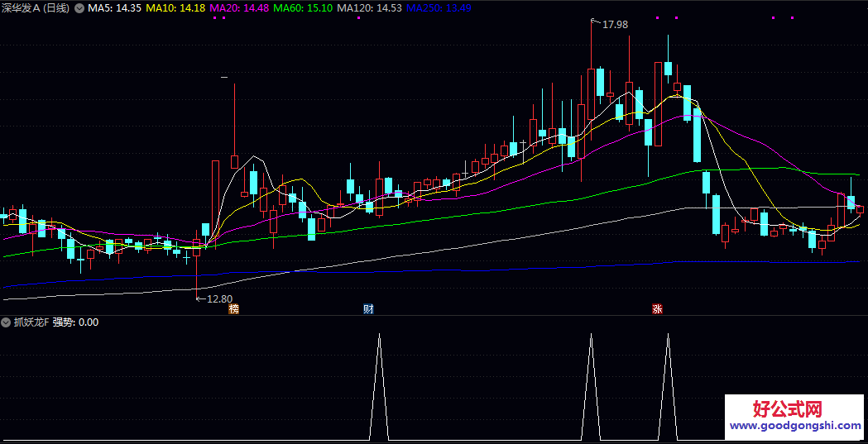Image resolution: width=868 pixels, height=444 pixels.
Task: Click the blue MA250 label
Action: (439, 8)
